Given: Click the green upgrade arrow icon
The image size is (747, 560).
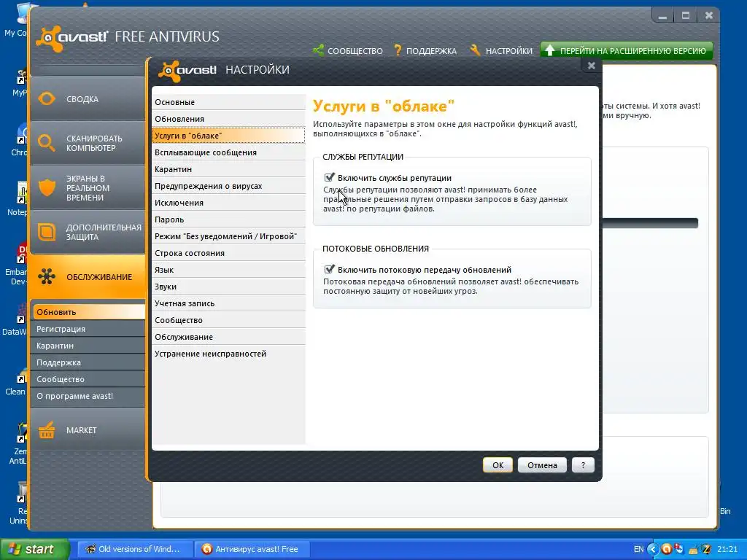Looking at the screenshot, I should pos(550,50).
